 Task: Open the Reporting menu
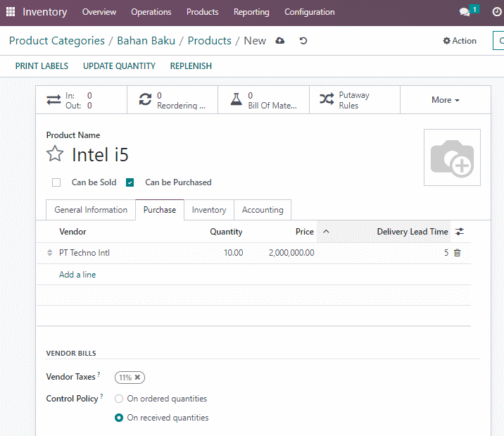pyautogui.click(x=251, y=12)
